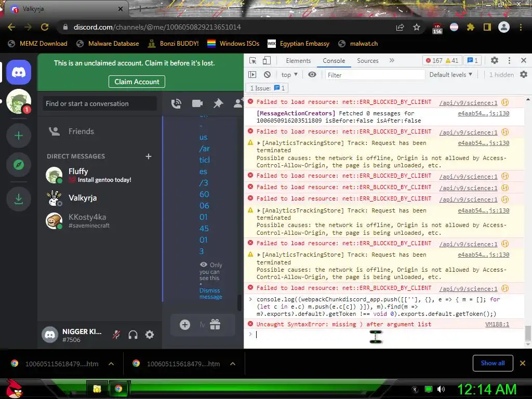
Task: Start a voice call
Action: pyautogui.click(x=176, y=103)
